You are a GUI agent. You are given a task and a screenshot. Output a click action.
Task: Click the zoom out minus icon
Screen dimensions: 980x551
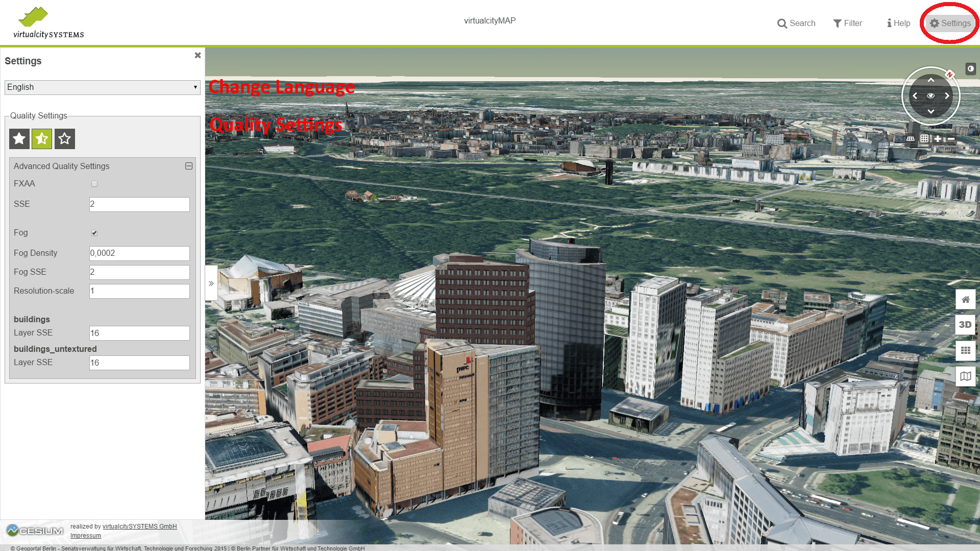click(x=951, y=139)
